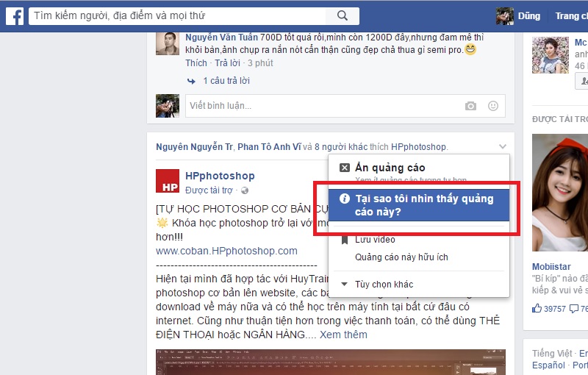Viewport: 588px width, 375px height.
Task: Attach a photo with camera icon
Action: coord(470,106)
